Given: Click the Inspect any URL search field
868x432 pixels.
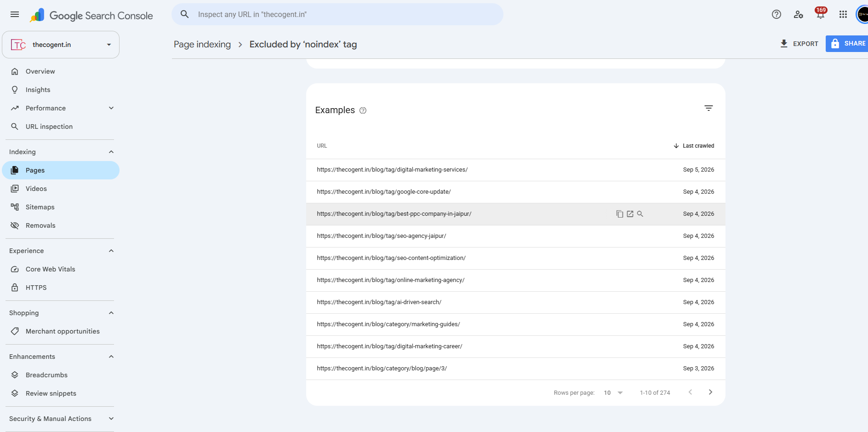Looking at the screenshot, I should 337,14.
